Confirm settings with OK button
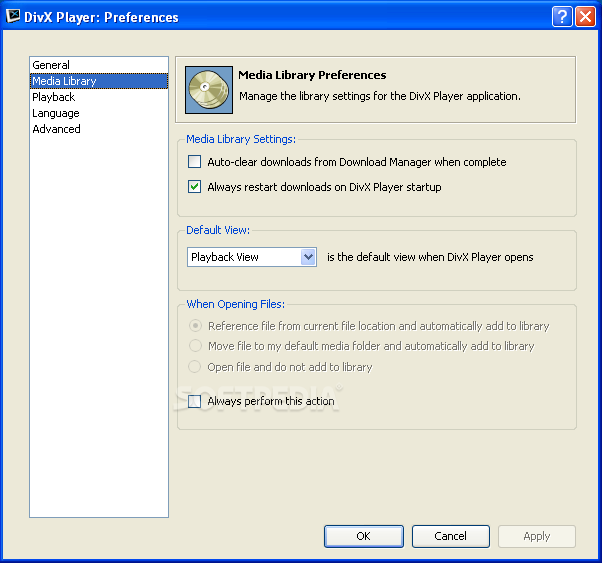This screenshot has width=602, height=563. (364, 536)
